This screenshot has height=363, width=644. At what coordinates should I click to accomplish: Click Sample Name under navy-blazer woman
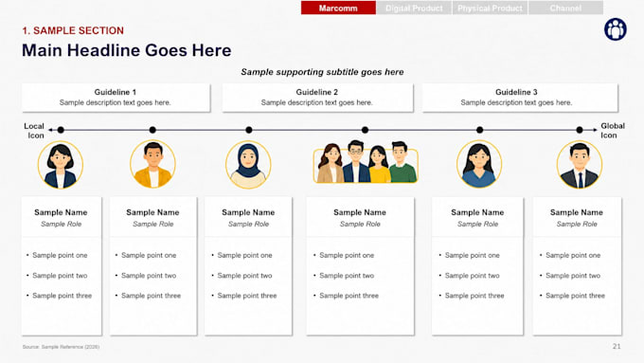[x=61, y=212]
